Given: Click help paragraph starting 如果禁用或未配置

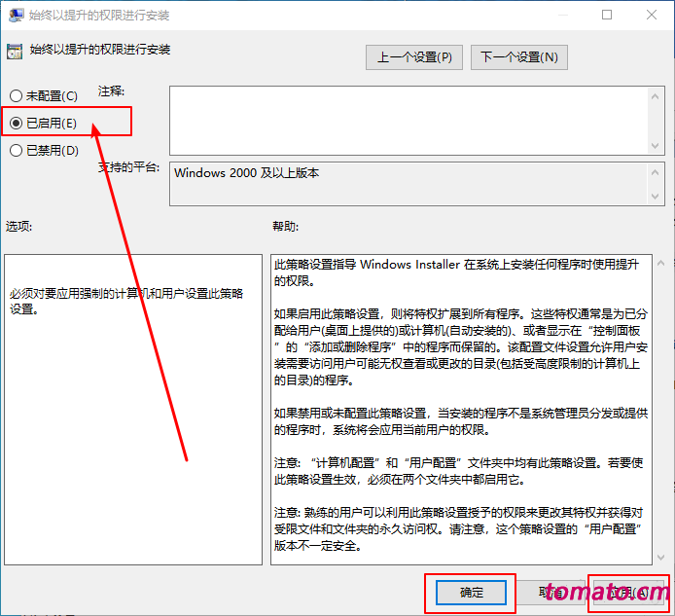Looking at the screenshot, I should pyautogui.click(x=461, y=421).
